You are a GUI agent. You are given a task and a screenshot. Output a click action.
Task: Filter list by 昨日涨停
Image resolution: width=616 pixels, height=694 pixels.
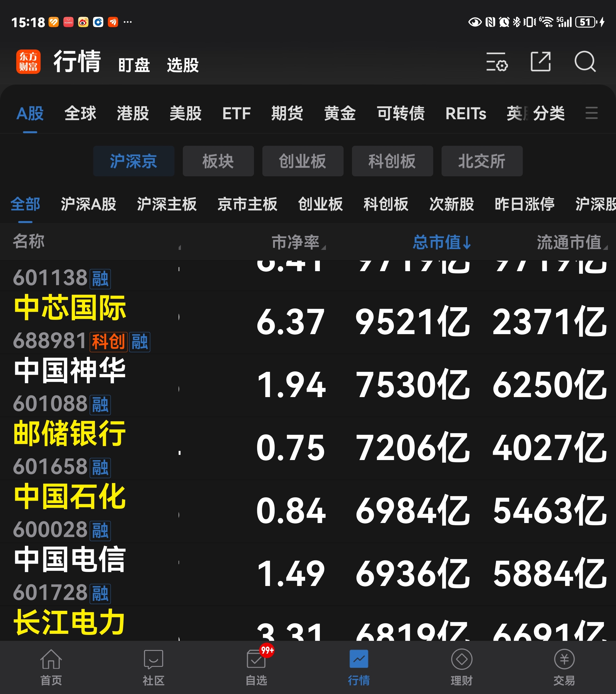click(525, 204)
